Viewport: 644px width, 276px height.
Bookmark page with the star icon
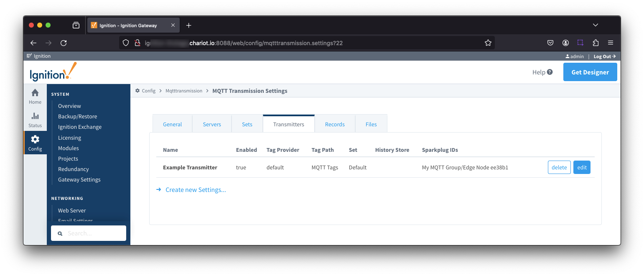click(488, 43)
